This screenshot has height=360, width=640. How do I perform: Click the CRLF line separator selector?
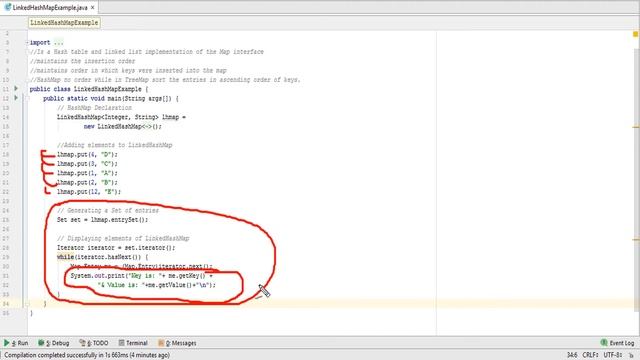[x=590, y=355]
